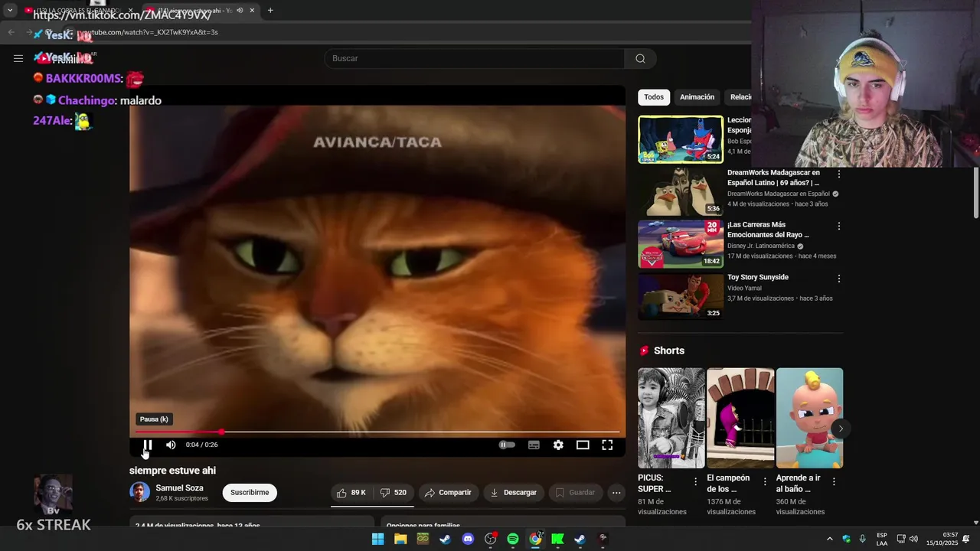Open a new browser tab
Viewport: 980px width, 551px height.
coord(270,10)
